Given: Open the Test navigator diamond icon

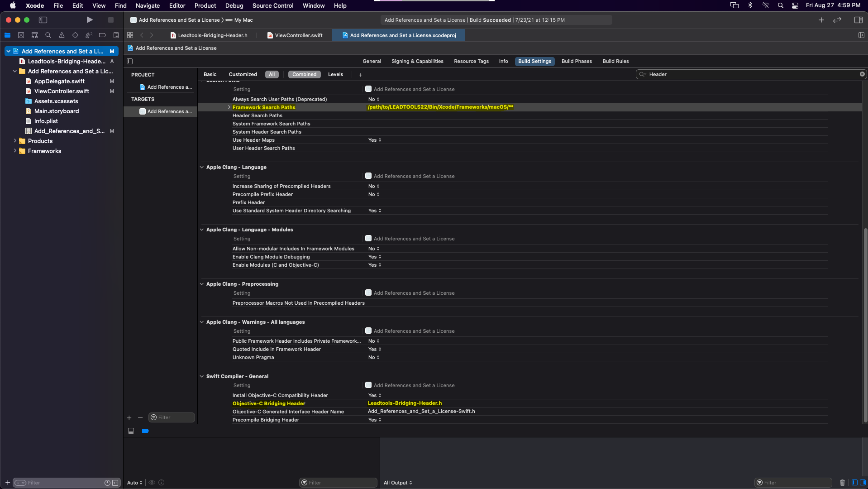Looking at the screenshot, I should point(75,35).
